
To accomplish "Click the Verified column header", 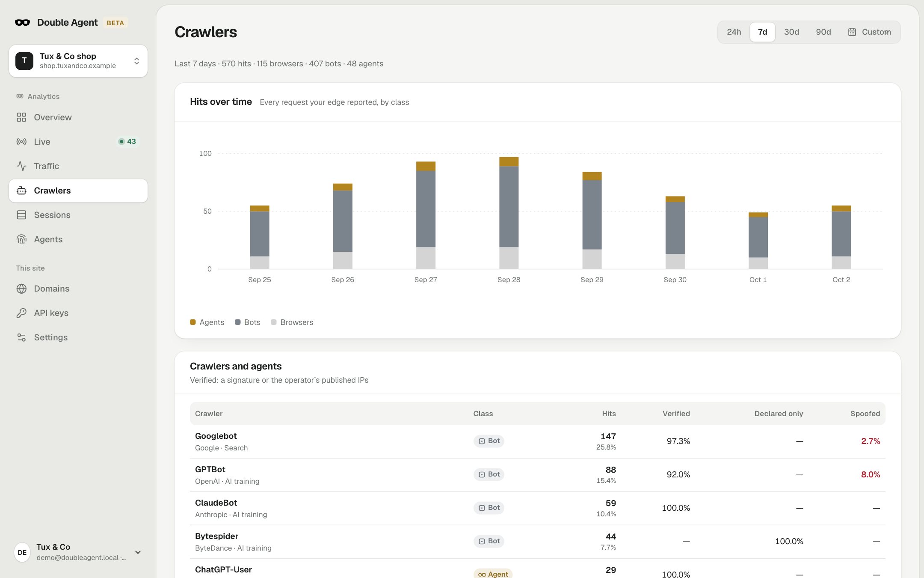I will (676, 414).
